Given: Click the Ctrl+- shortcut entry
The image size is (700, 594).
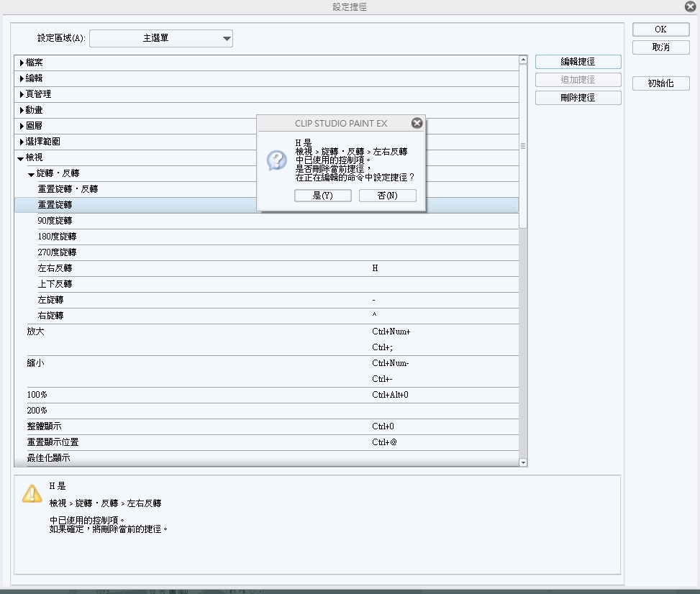Looking at the screenshot, I should click(382, 379).
